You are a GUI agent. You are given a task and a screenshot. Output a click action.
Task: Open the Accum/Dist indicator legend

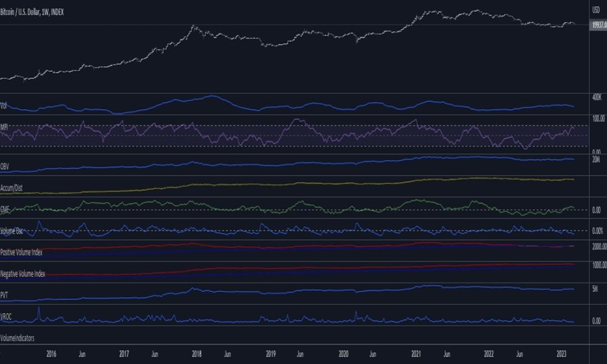[x=11, y=189]
